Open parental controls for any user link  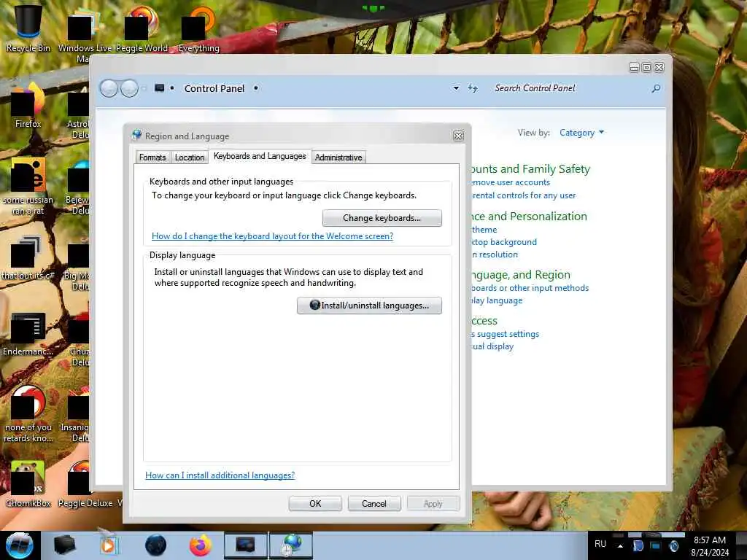[523, 195]
